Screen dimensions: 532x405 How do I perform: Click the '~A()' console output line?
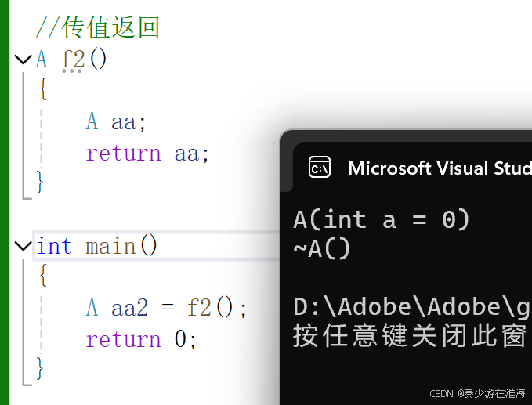[322, 248]
